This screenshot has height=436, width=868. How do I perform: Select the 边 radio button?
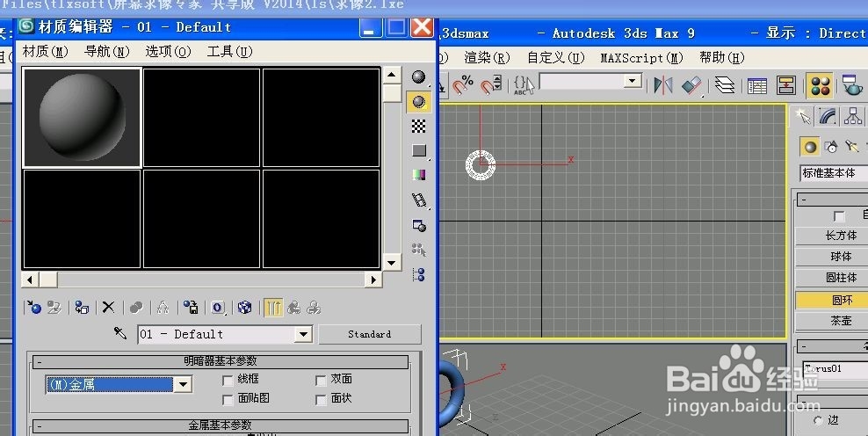(818, 421)
